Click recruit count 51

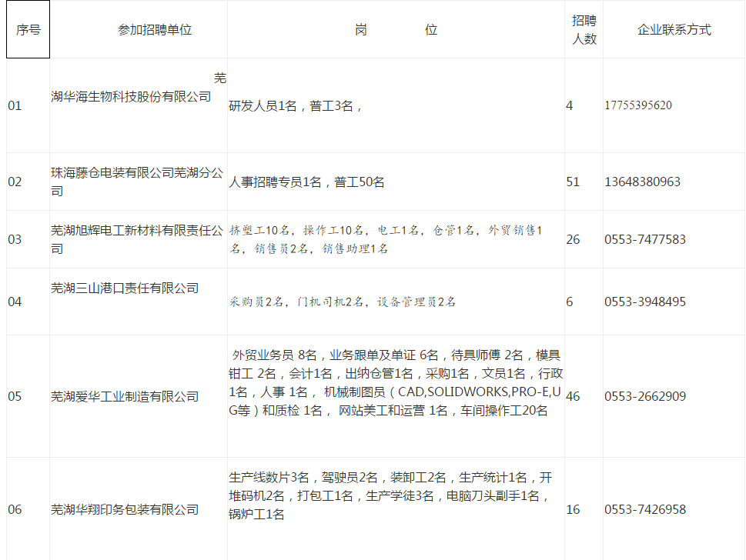(573, 182)
